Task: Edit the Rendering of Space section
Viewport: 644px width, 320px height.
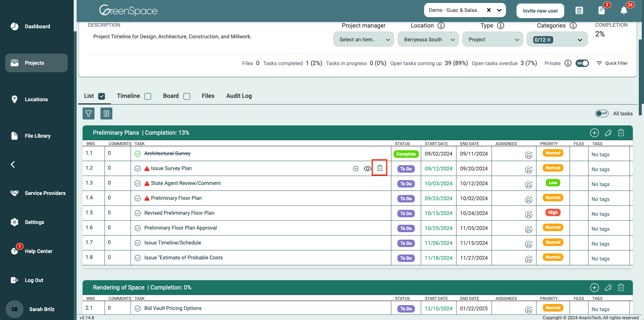Action: point(608,288)
